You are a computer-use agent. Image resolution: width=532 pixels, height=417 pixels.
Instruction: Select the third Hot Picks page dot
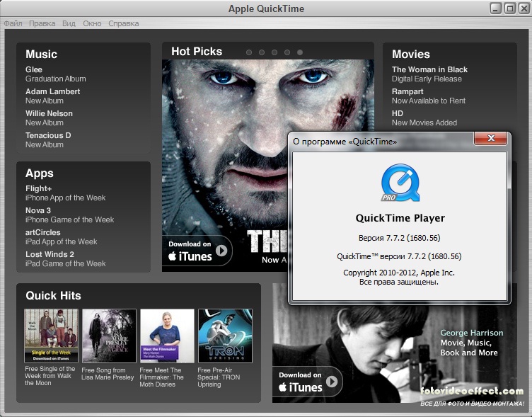click(274, 52)
